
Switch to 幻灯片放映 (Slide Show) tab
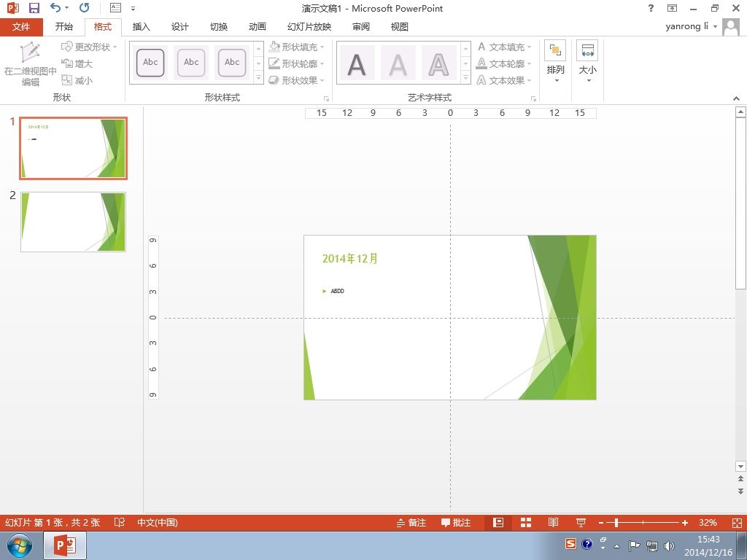(309, 27)
